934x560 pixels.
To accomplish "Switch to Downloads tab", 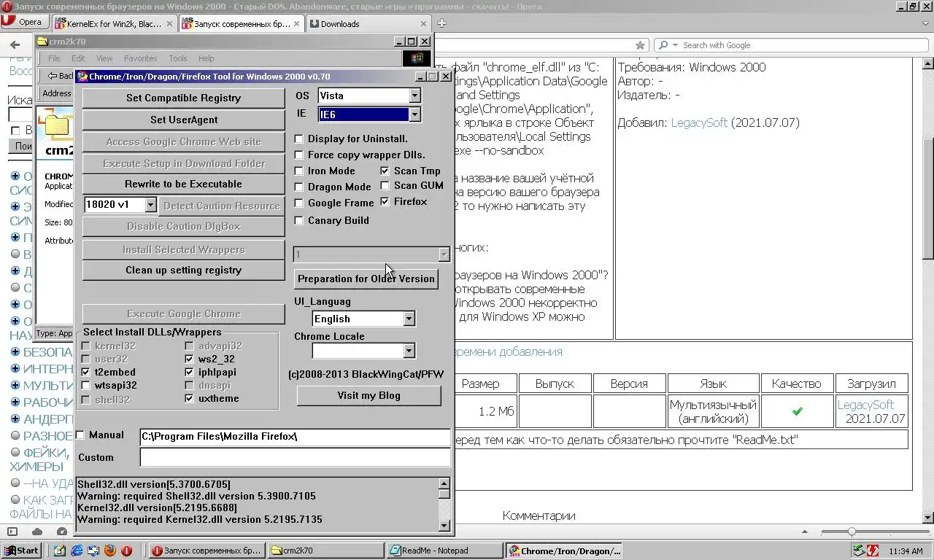I will pyautogui.click(x=368, y=23).
